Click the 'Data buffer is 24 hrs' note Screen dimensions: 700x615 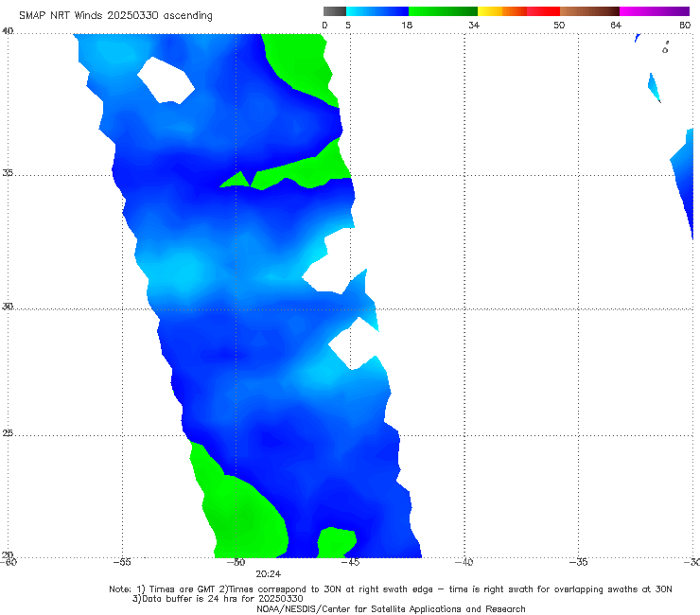(218, 599)
